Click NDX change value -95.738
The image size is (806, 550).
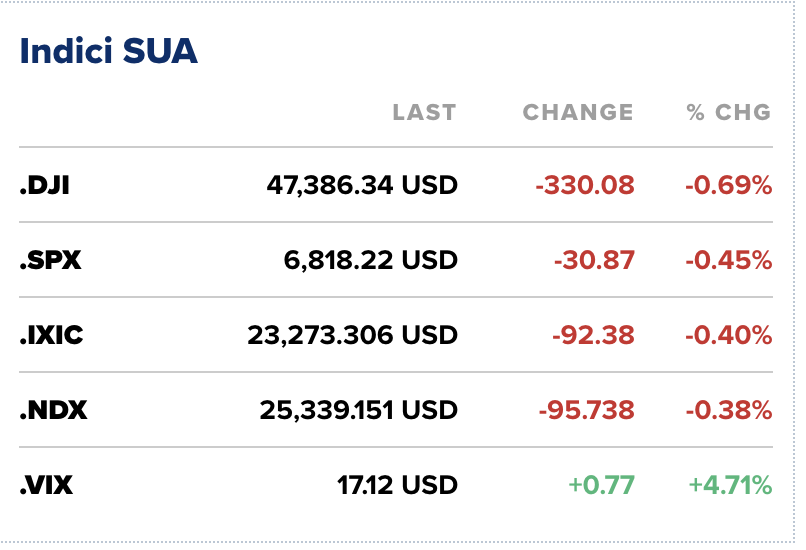click(x=585, y=410)
